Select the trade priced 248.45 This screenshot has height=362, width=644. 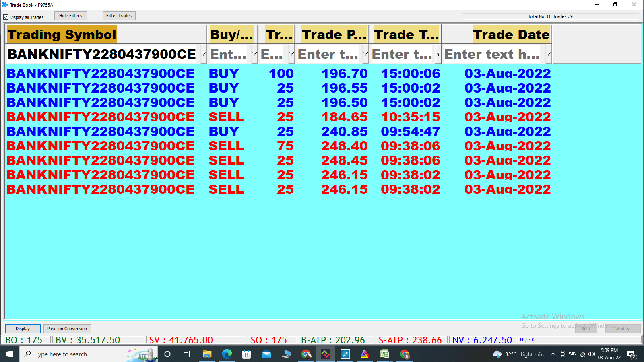pyautogui.click(x=279, y=160)
